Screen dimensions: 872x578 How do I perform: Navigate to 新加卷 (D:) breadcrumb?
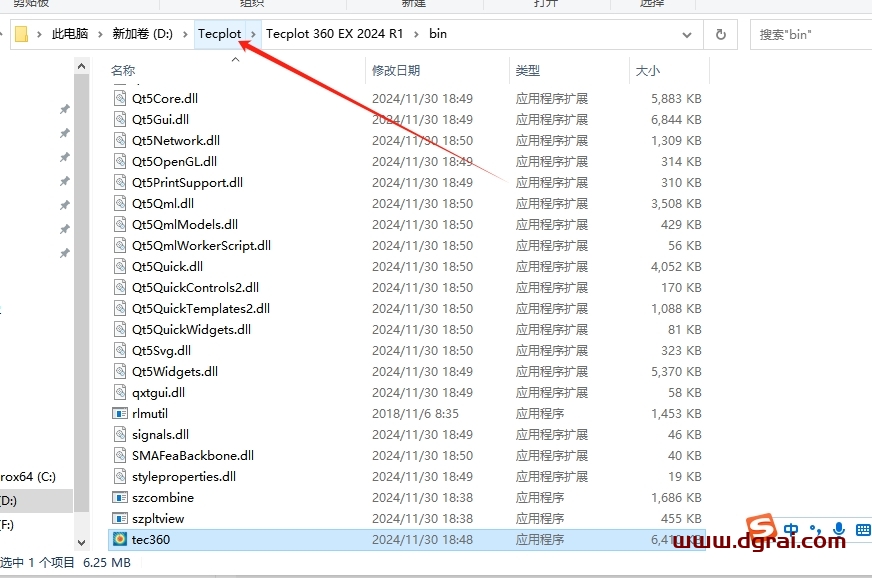pos(143,34)
